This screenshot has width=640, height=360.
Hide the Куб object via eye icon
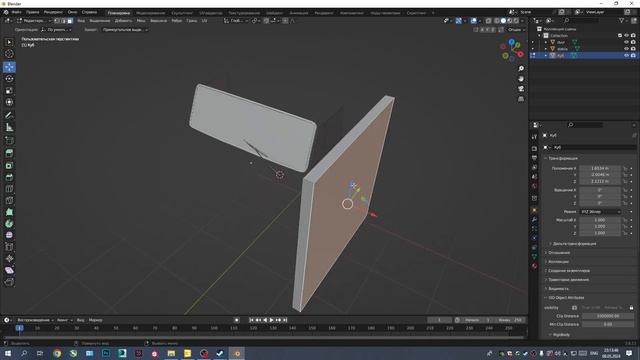pyautogui.click(x=626, y=55)
